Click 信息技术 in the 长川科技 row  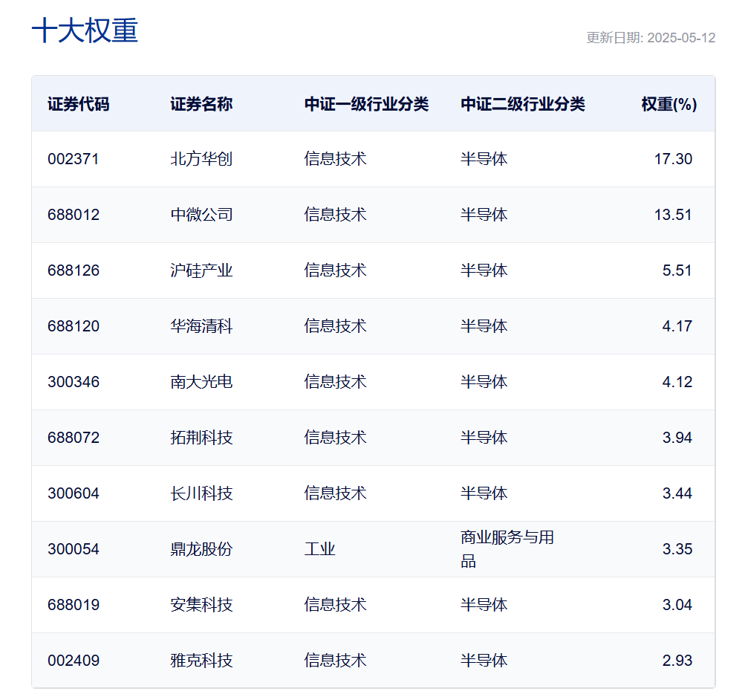pyautogui.click(x=336, y=493)
